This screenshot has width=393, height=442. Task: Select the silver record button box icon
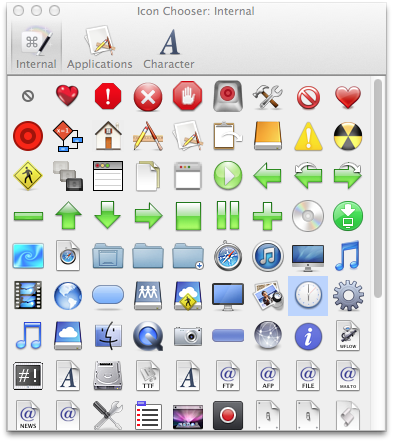pyautogui.click(x=228, y=96)
